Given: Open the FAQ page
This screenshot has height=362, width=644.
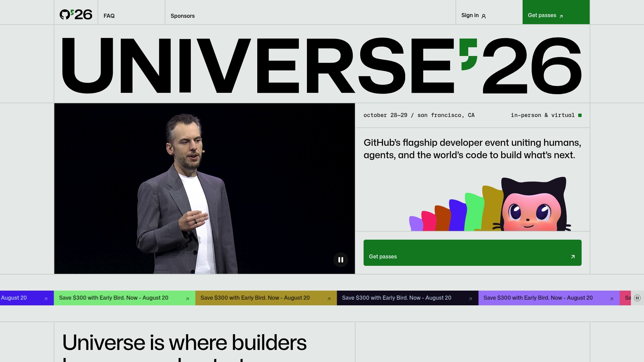Looking at the screenshot, I should 109,16.
